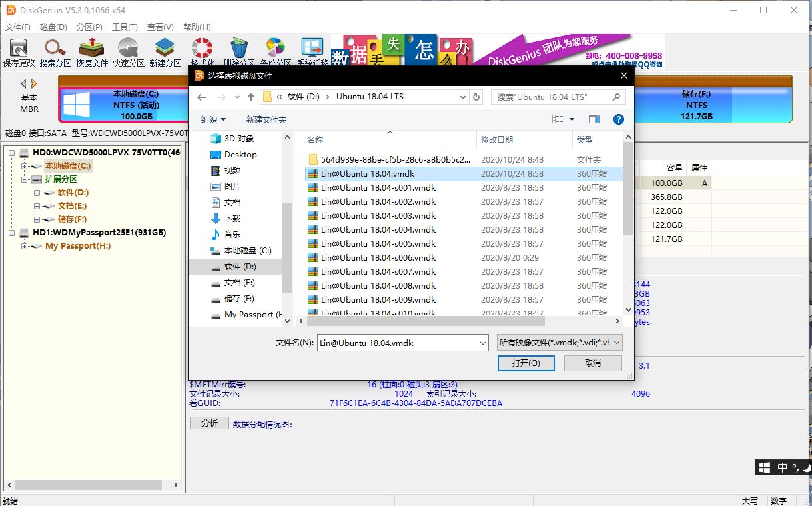Expand My Passport(H:) tree node
The width and height of the screenshot is (812, 506).
point(25,246)
